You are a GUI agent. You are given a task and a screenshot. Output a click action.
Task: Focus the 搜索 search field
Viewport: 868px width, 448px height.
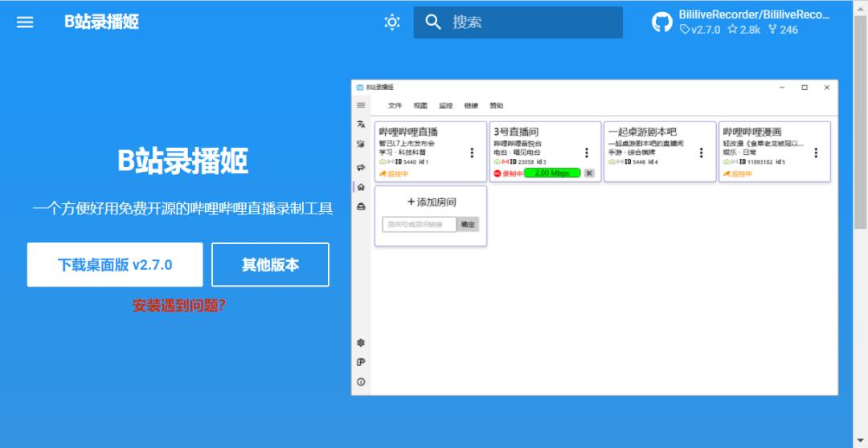[x=518, y=22]
